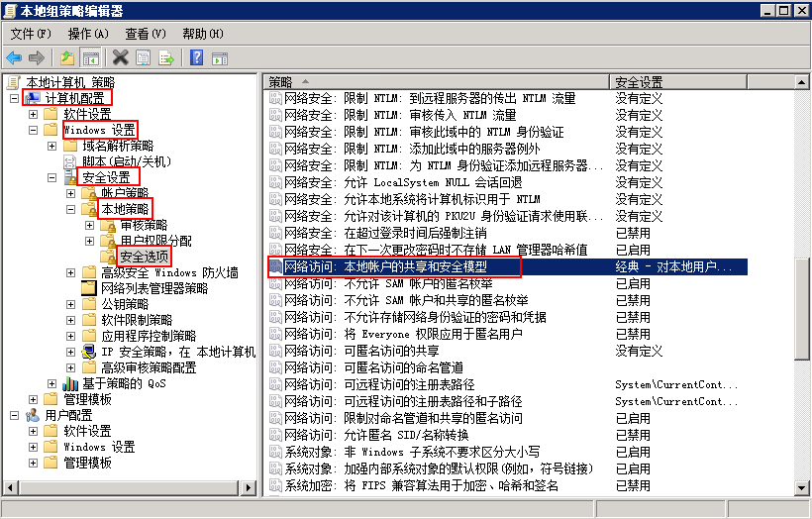Click the 审核策略 folder icon
The image size is (812, 519).
click(108, 225)
